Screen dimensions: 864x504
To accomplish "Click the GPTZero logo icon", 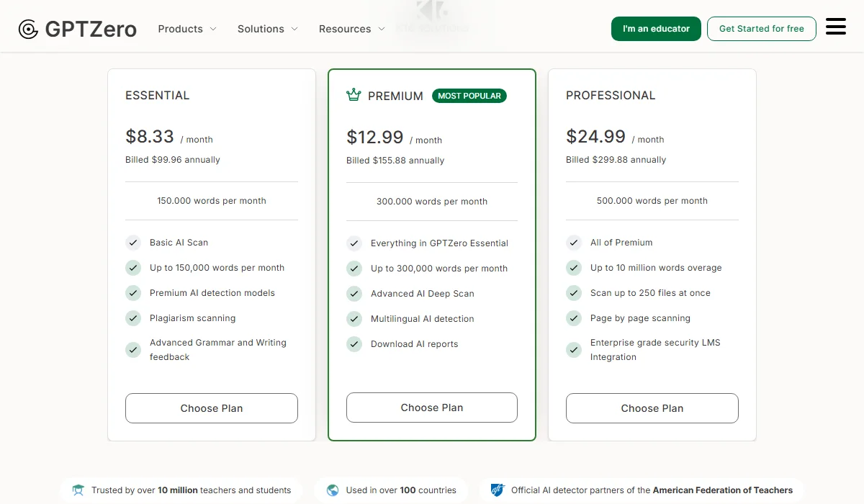I will point(27,29).
